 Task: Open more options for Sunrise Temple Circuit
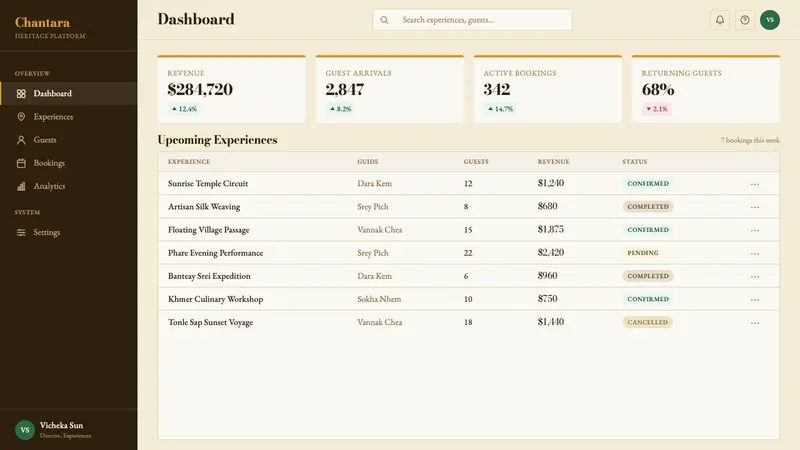[755, 184]
